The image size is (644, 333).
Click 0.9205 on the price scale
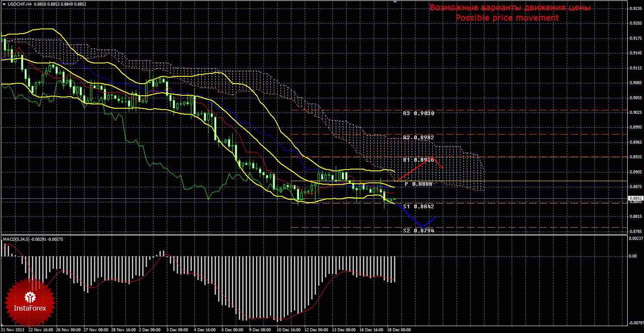(x=635, y=23)
